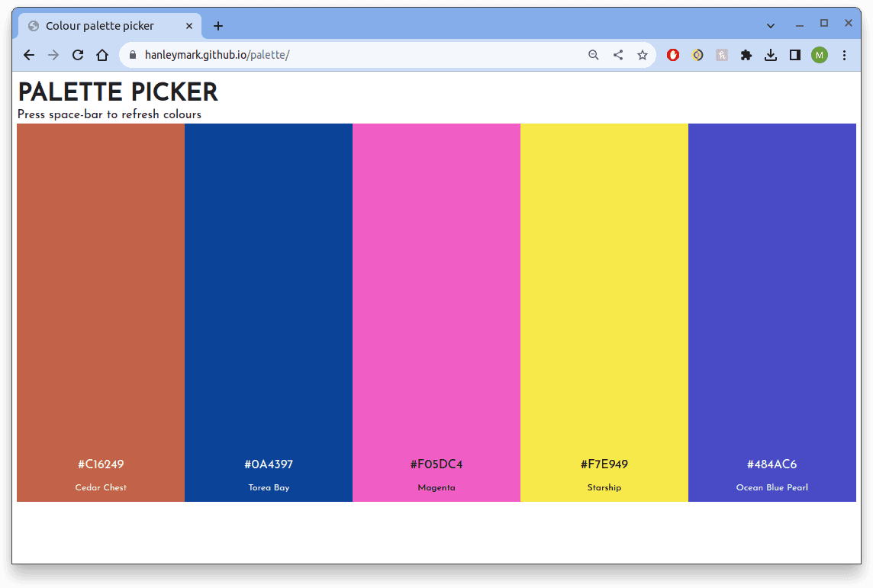Select the Cedar Chest colour column
The image size is (873, 588).
pos(101,313)
